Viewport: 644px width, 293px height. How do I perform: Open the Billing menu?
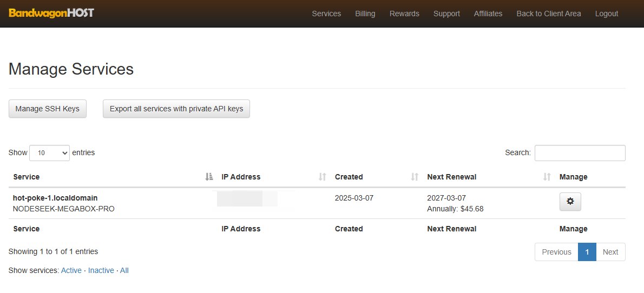click(x=365, y=14)
